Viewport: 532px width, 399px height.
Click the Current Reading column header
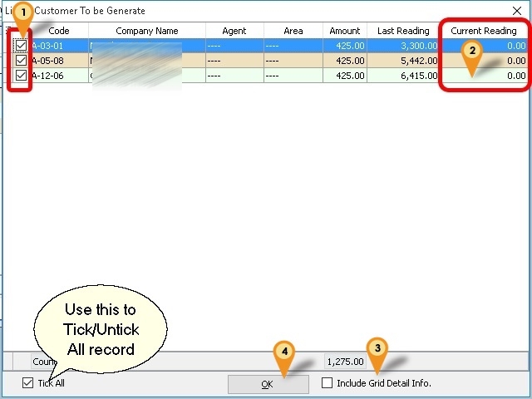(x=483, y=31)
